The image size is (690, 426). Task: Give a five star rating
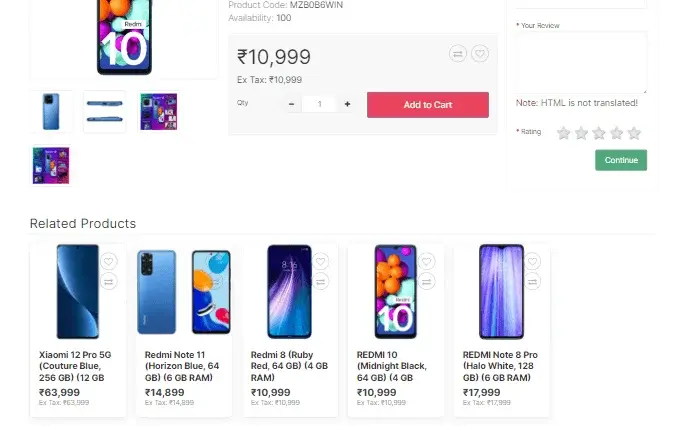[634, 133]
